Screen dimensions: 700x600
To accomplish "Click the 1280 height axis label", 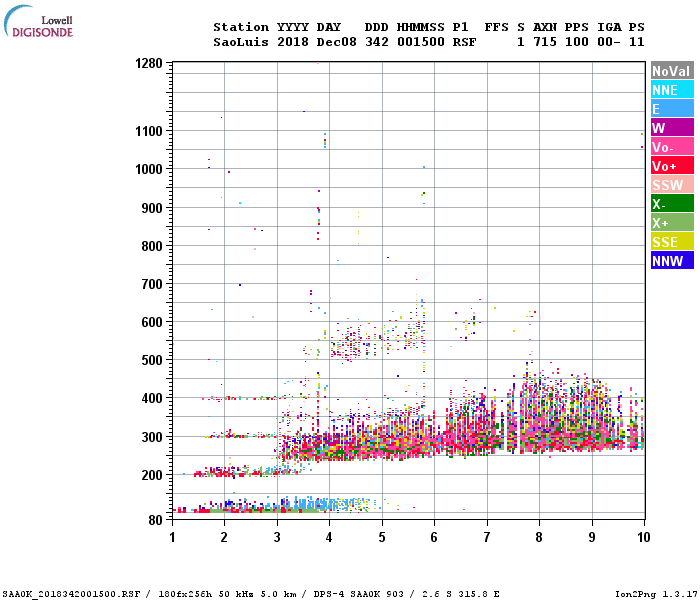I will tap(149, 63).
